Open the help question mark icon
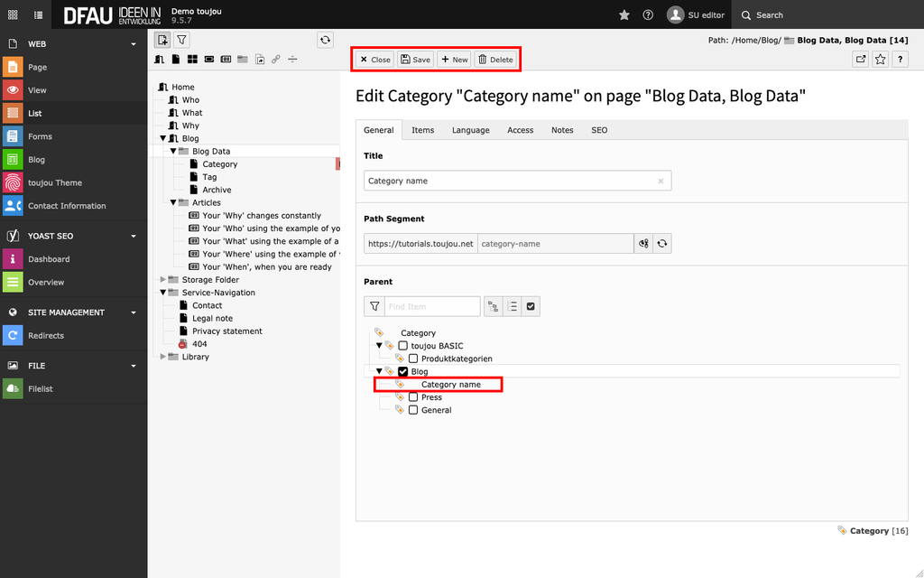This screenshot has height=578, width=924. point(648,15)
